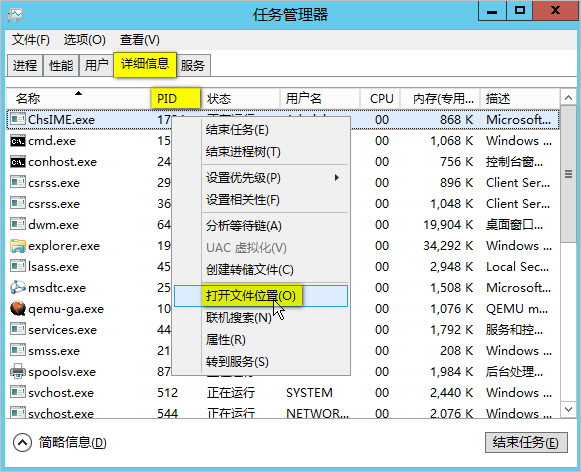Open the 选项(O) menu

coord(84,40)
